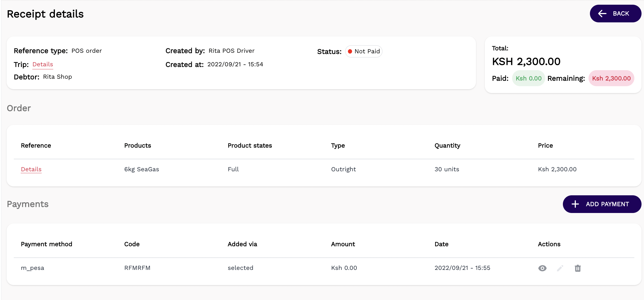This screenshot has height=300, width=644.
Task: Select the Remaining Ksh 2,300.00 badge
Action: (x=611, y=78)
